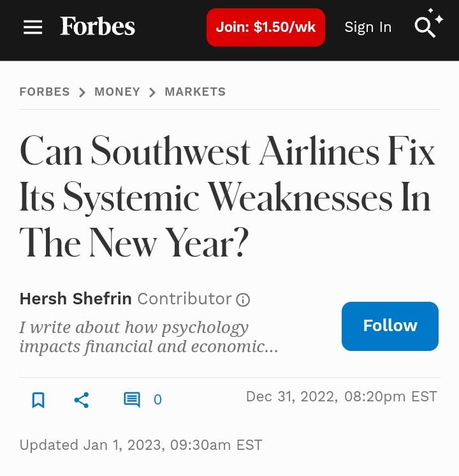
Task: Open the comments icon
Action: (132, 400)
